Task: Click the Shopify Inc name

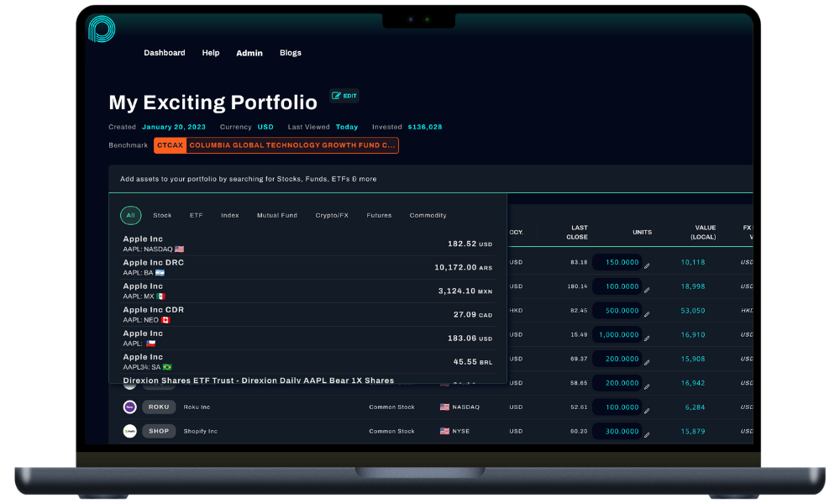Action: coord(201,431)
